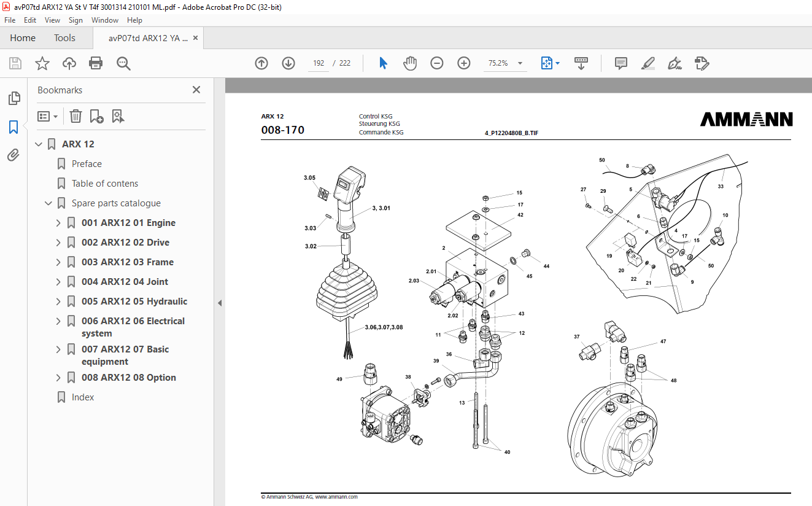Upload file to cloud storage
812x506 pixels.
click(69, 63)
